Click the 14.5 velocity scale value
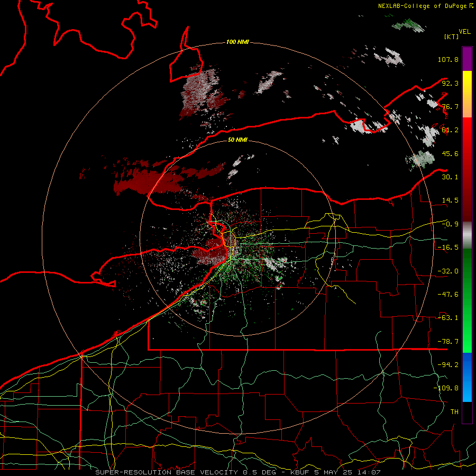 click(450, 200)
